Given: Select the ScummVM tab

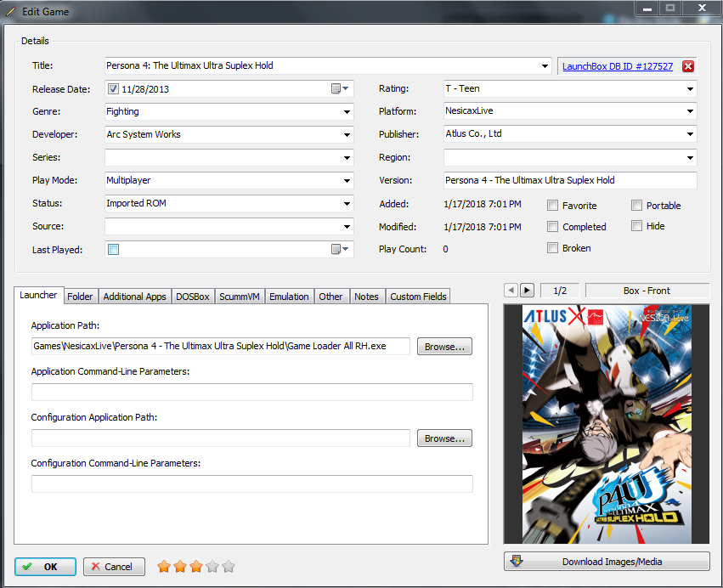Looking at the screenshot, I should [x=240, y=297].
